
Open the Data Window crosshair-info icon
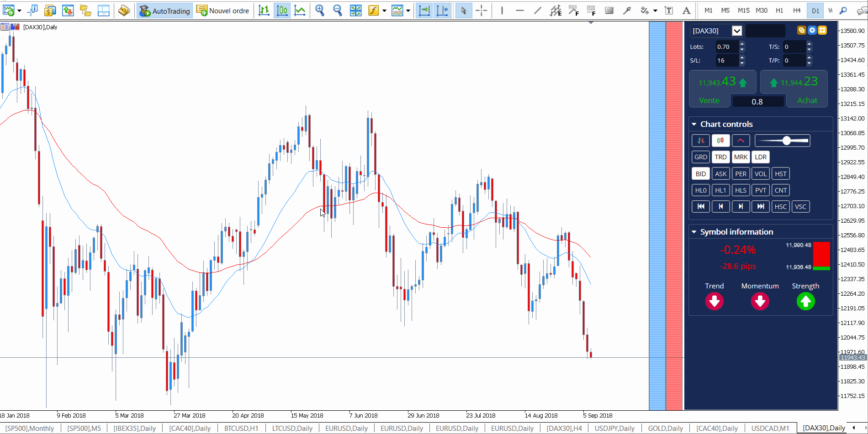click(x=32, y=10)
